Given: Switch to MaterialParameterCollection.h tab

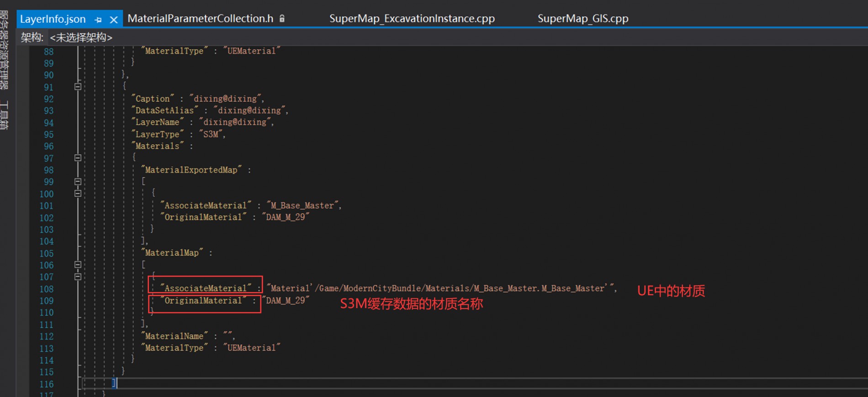Looking at the screenshot, I should click(x=200, y=19).
